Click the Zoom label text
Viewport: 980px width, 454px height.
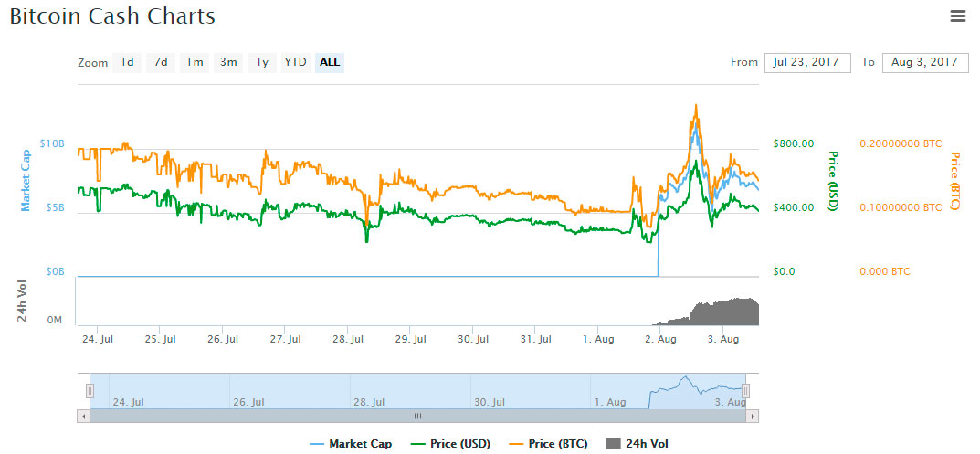pos(92,63)
